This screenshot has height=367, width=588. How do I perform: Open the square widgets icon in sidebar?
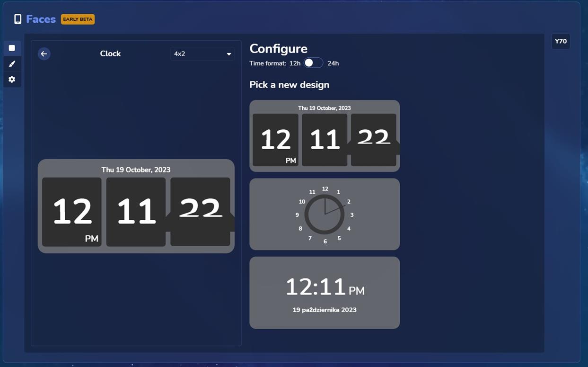point(12,48)
